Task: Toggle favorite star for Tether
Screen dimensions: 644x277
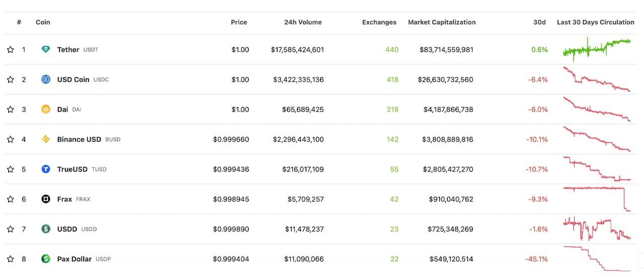Action: coord(10,49)
